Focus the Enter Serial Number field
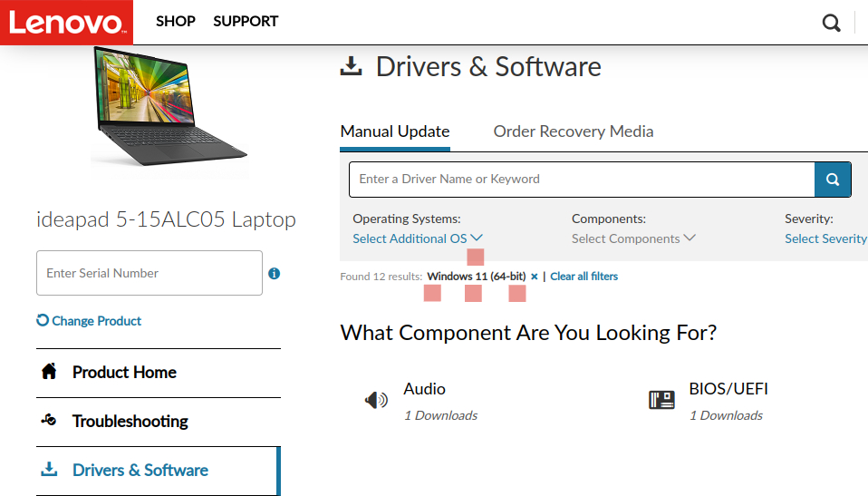This screenshot has width=868, height=496. [149, 273]
